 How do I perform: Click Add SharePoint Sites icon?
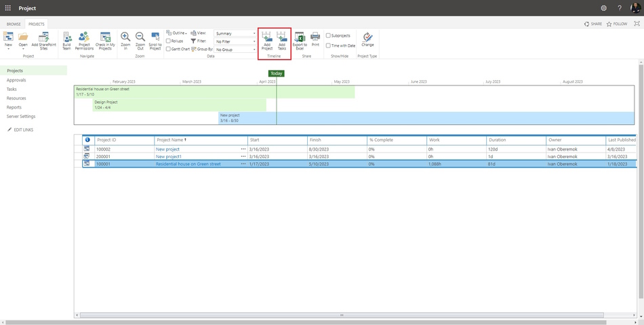44,41
